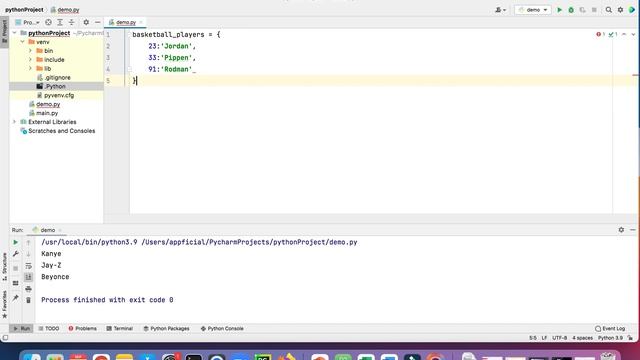The width and height of the screenshot is (640, 360).
Task: Pin the Run tab with the pin icon
Action: pos(16,298)
